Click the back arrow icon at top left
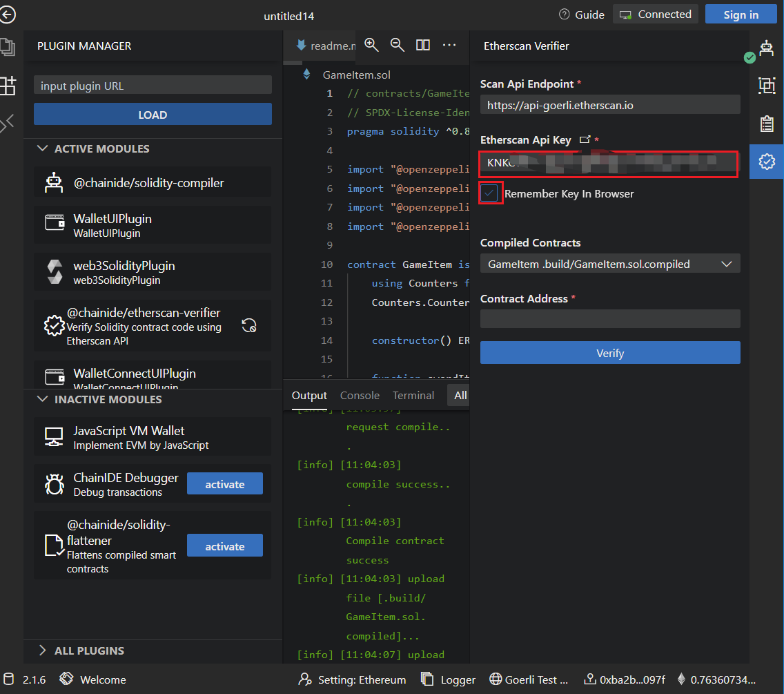The height and width of the screenshot is (694, 784). 8,15
